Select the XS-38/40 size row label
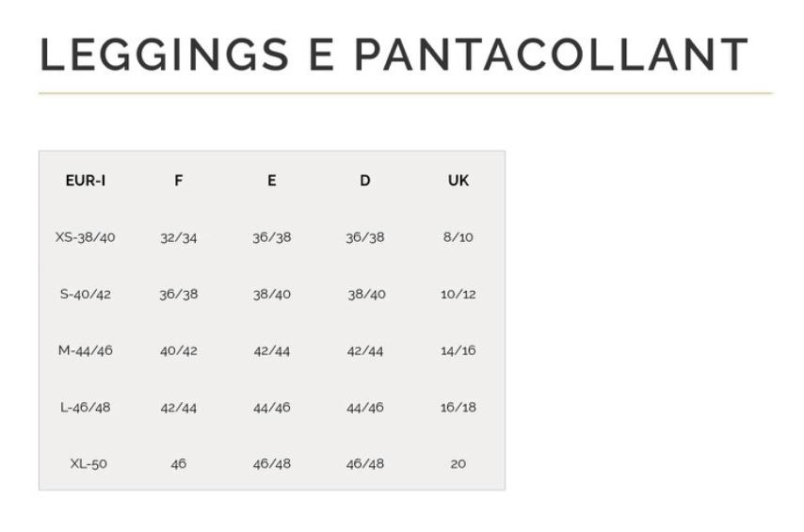804x532 pixels. (85, 237)
